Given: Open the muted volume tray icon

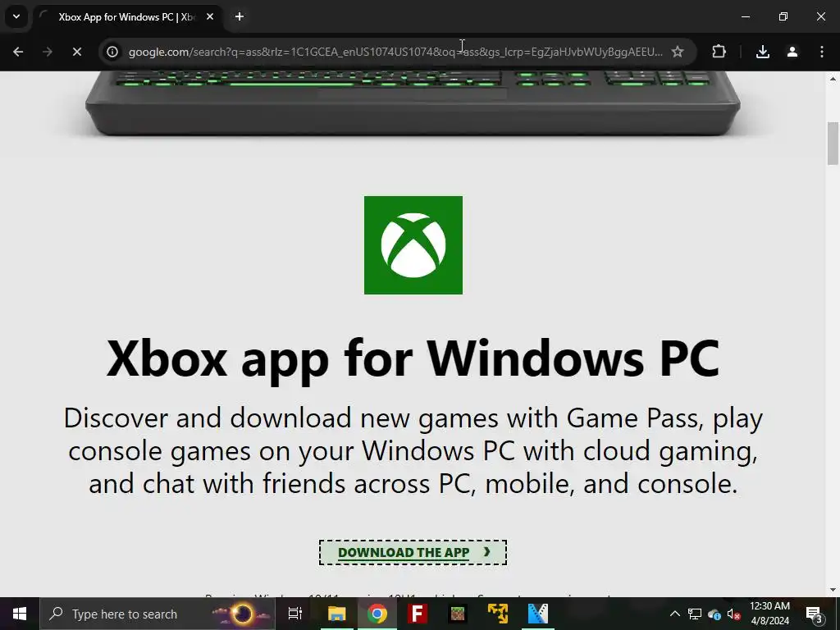Looking at the screenshot, I should 734,614.
